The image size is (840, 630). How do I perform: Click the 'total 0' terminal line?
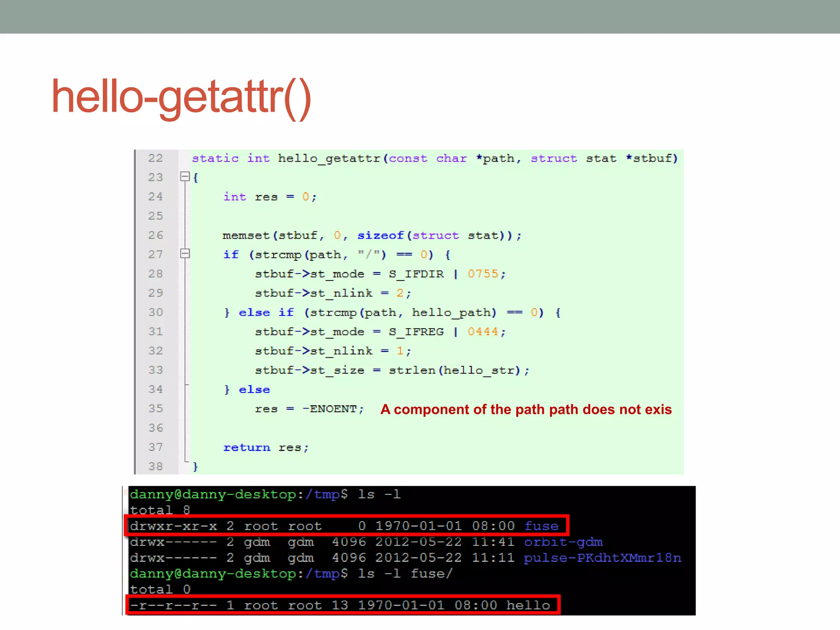click(x=160, y=590)
